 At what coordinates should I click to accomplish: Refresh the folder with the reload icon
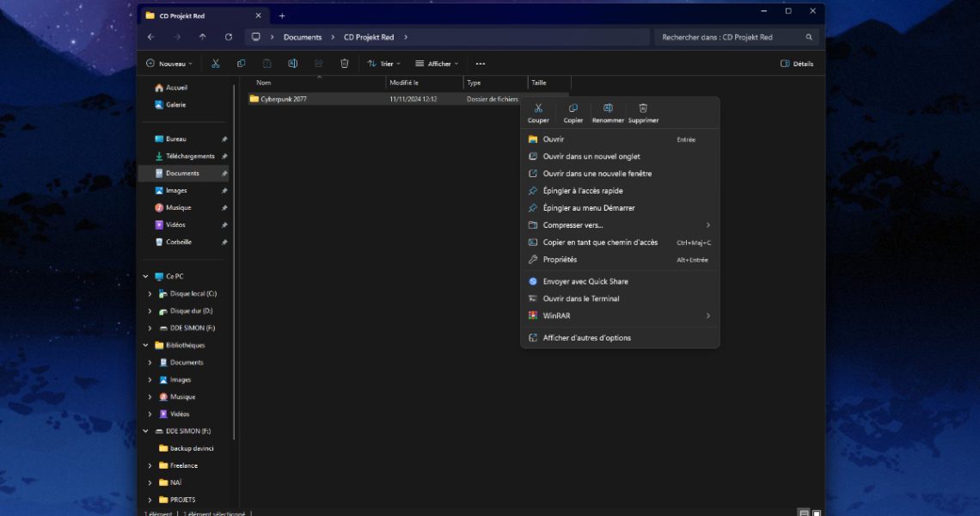(x=229, y=37)
